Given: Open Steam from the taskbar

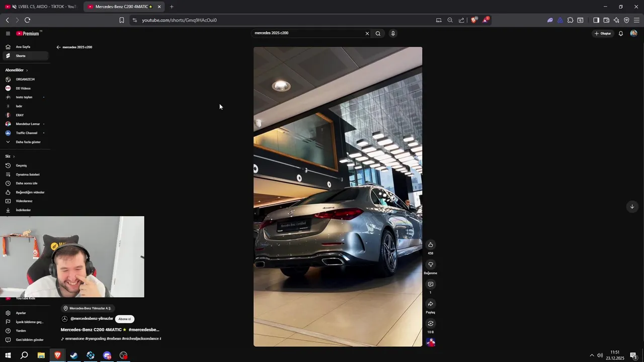Looking at the screenshot, I should point(74,355).
